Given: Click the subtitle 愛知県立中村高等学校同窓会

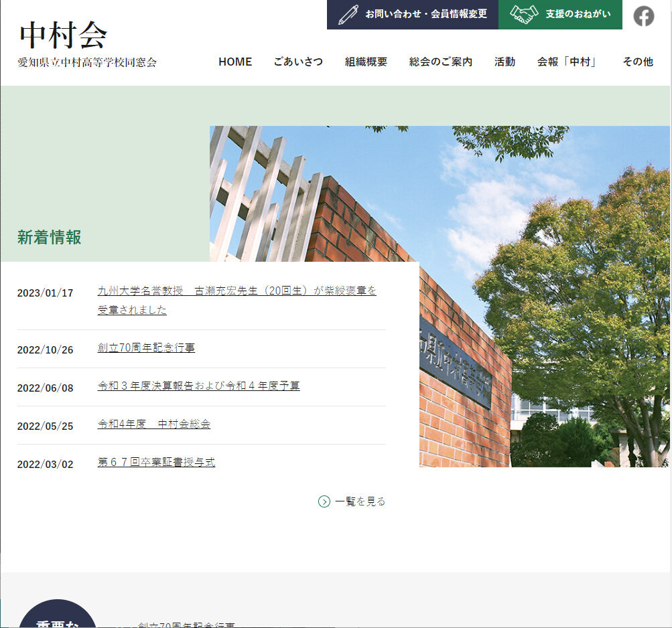Looking at the screenshot, I should [x=87, y=62].
